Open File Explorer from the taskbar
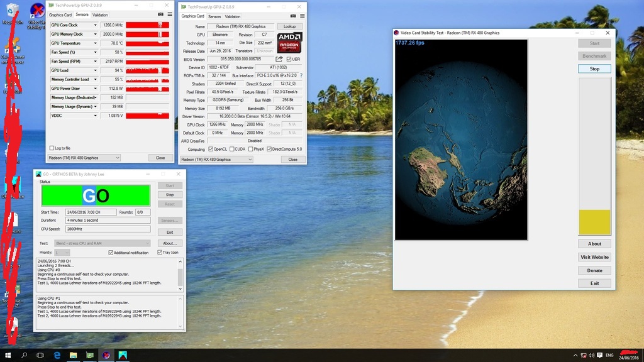 coord(74,355)
